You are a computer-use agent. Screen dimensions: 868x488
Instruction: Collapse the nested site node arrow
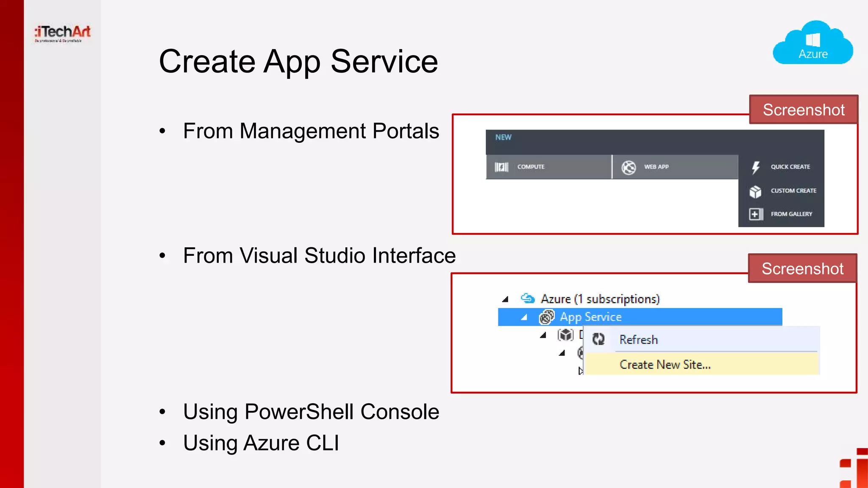[562, 353]
